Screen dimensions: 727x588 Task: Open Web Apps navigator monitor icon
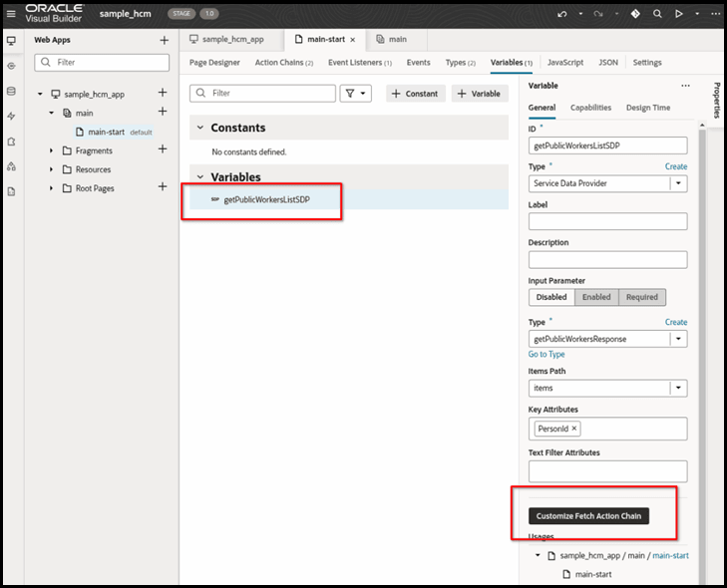(x=12, y=41)
